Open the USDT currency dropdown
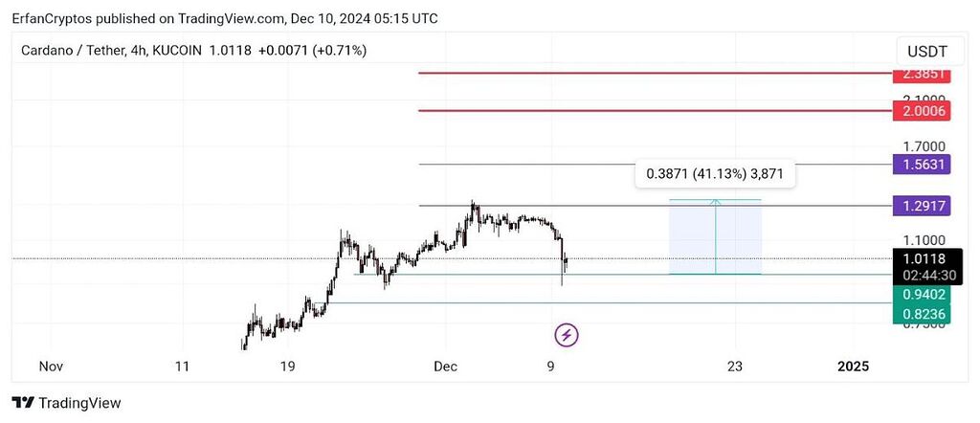980x423 pixels. point(926,51)
